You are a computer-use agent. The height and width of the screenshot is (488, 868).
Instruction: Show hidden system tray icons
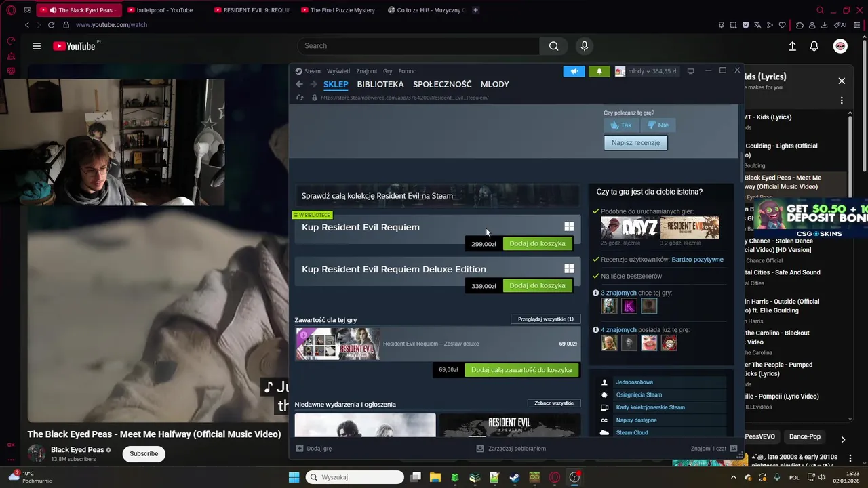coord(733,477)
